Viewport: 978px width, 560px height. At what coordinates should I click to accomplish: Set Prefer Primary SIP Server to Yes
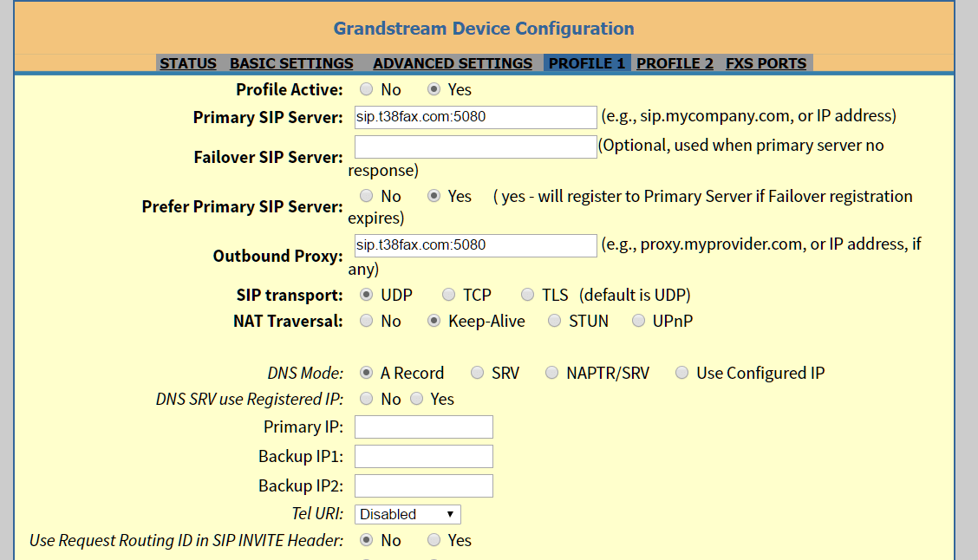pyautogui.click(x=434, y=196)
